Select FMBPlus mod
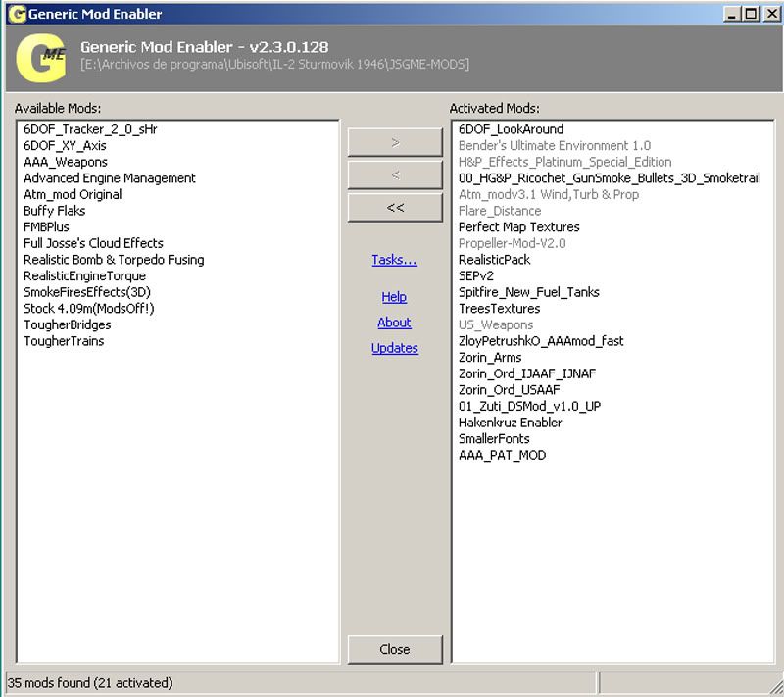Screen dimensions: 784x697 pyautogui.click(x=46, y=227)
